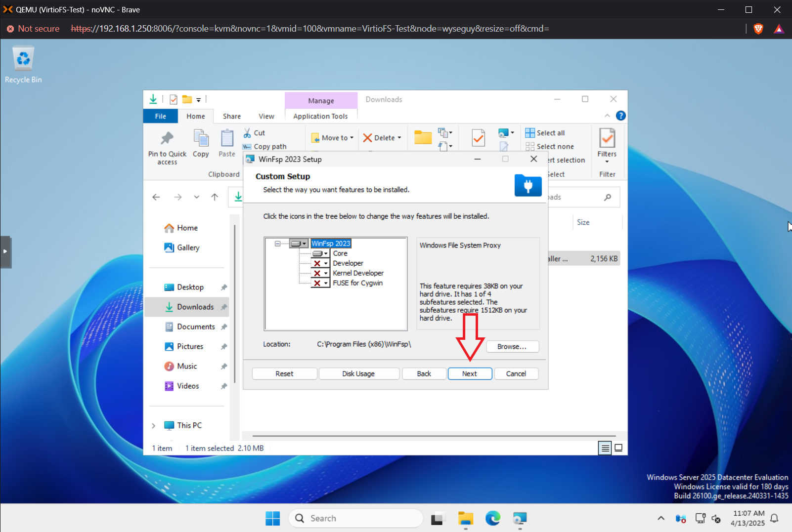Open File Explorer from taskbar
The height and width of the screenshot is (532, 792).
coord(465,518)
